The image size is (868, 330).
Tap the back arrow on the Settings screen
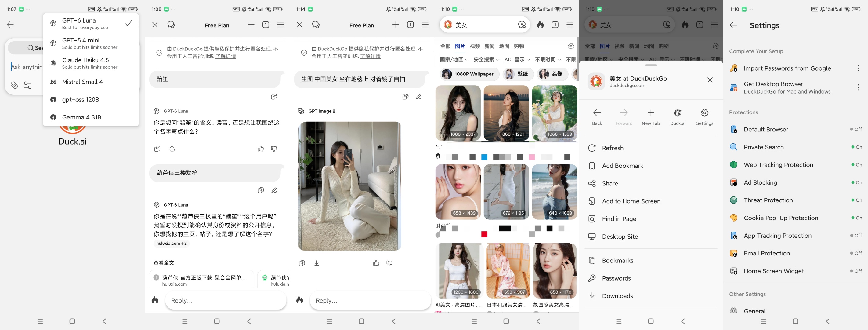pyautogui.click(x=733, y=25)
